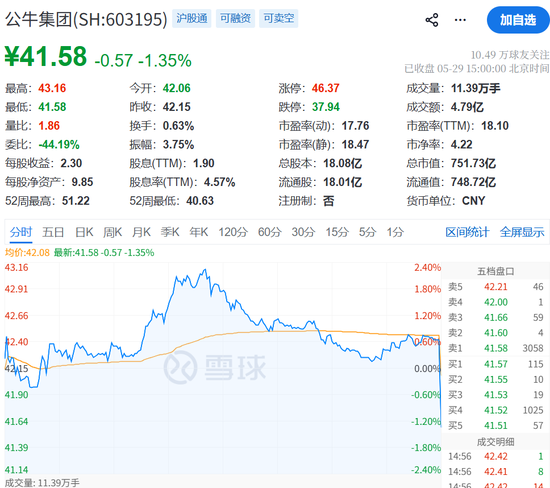Image resolution: width=550 pixels, height=488 pixels.
Task: Click the 最高 value 43.16
Action: click(52, 88)
